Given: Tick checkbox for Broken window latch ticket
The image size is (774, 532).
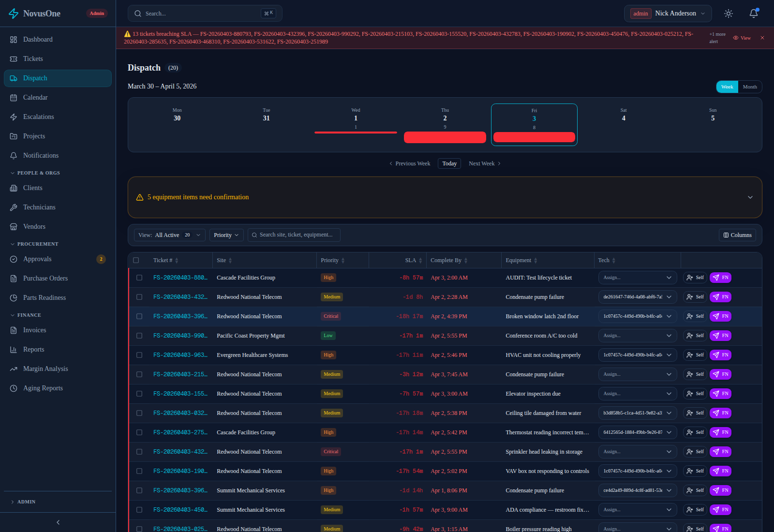Looking at the screenshot, I should click(x=139, y=316).
